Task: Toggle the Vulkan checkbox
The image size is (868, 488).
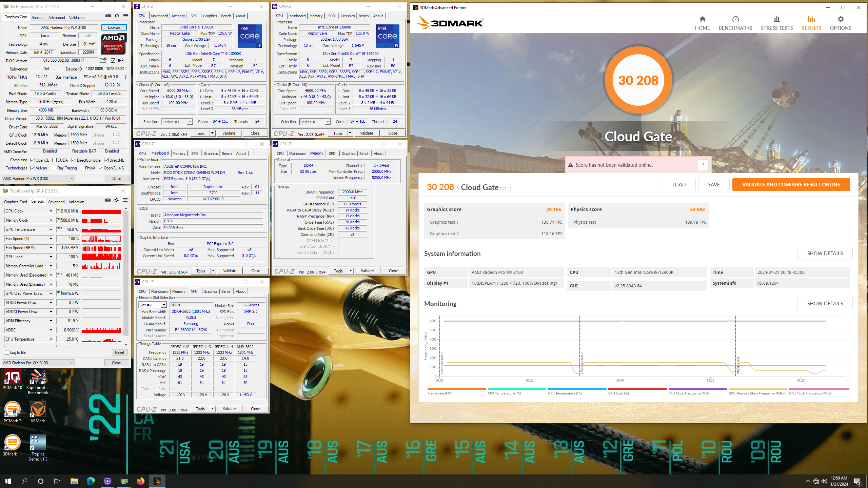Action: coord(33,168)
